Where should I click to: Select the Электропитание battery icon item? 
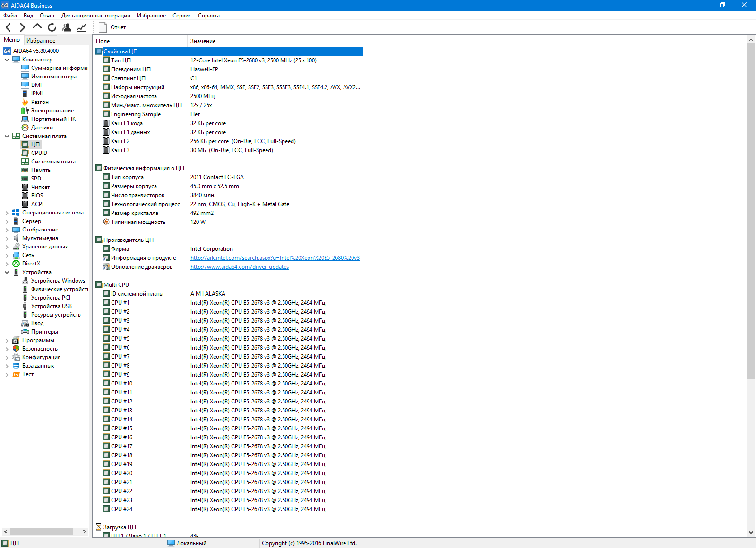(25, 111)
